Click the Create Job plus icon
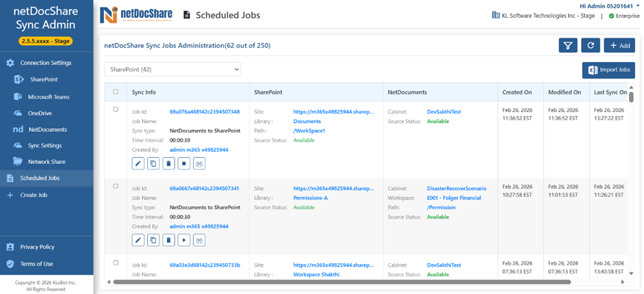Viewport: 644px width, 294px height. [10, 195]
